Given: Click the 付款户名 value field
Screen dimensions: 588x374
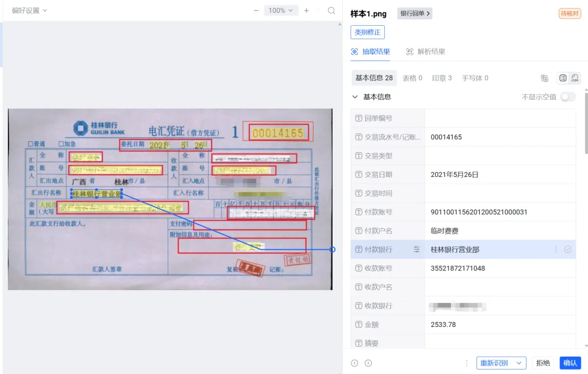Looking at the screenshot, I should (498, 231).
